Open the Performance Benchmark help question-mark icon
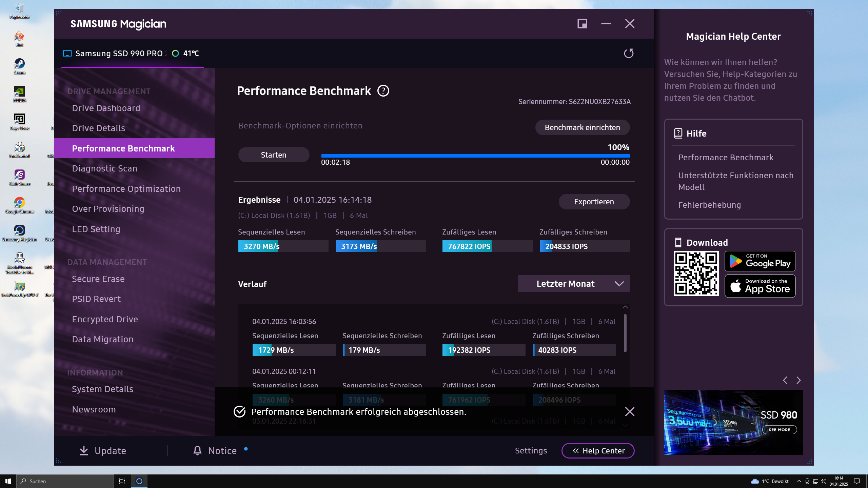 pos(383,91)
